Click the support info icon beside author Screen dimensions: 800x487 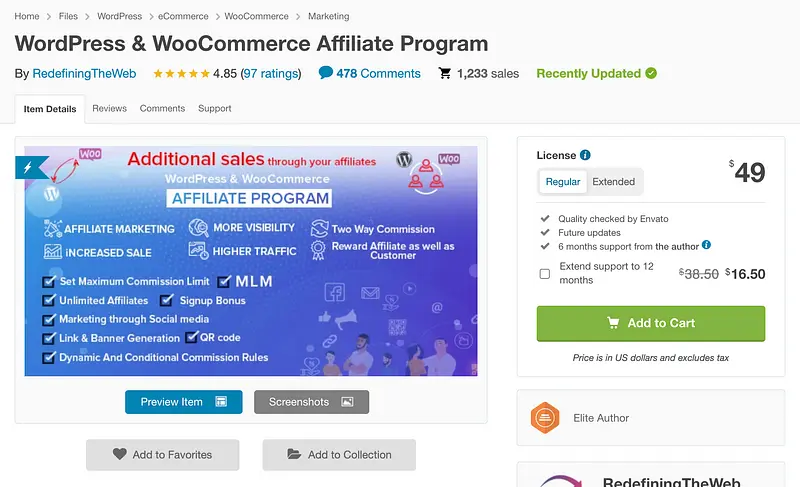tap(706, 245)
